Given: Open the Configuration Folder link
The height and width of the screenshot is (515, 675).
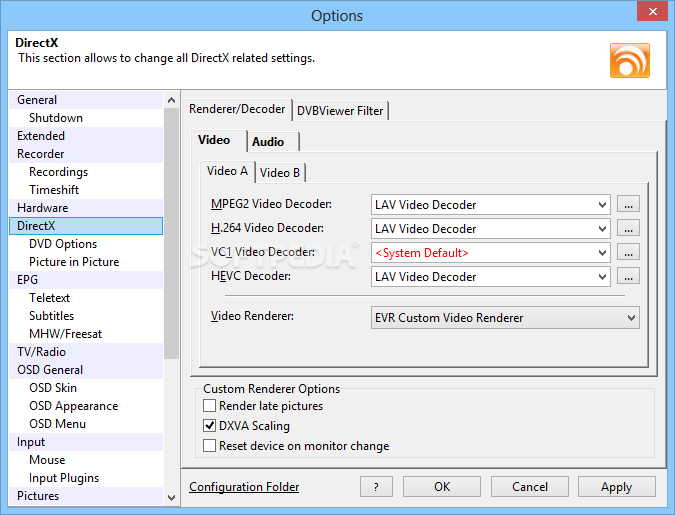Looking at the screenshot, I should 244,487.
